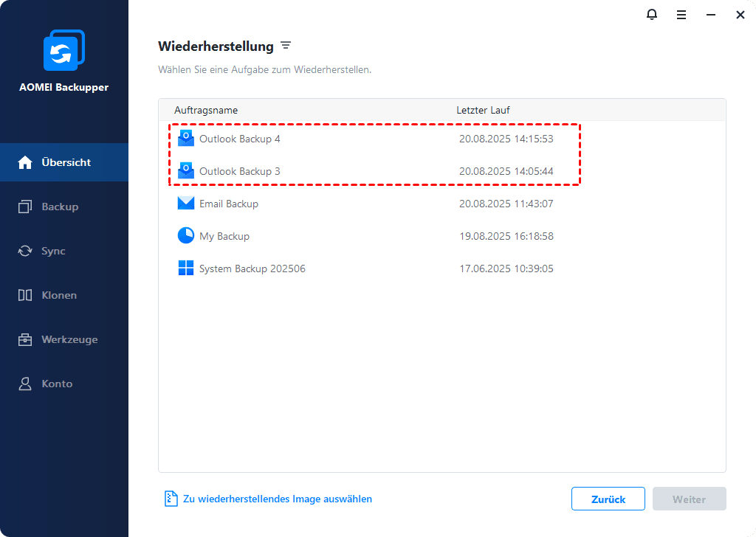756x537 pixels.
Task: Open the Werkzeuge section
Action: (64, 339)
